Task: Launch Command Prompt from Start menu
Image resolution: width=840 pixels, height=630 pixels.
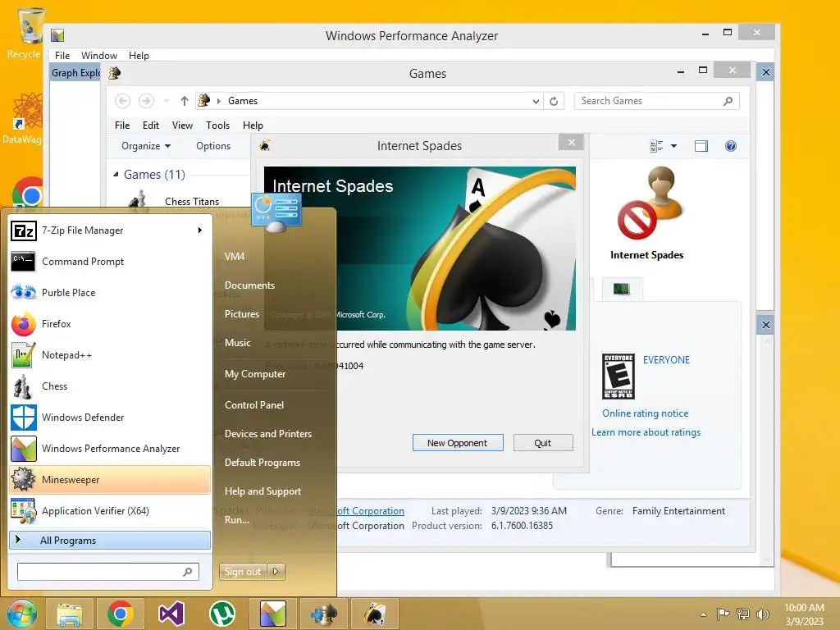Action: tap(109, 262)
